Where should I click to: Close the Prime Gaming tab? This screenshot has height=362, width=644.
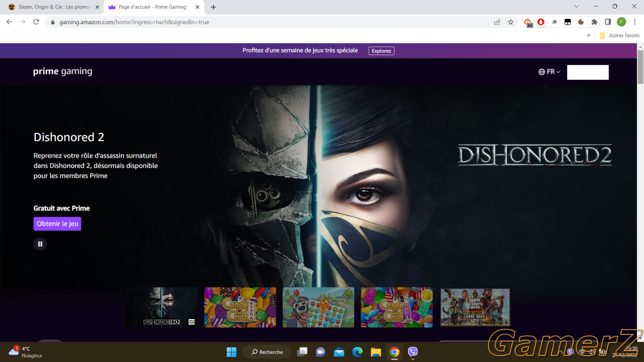pos(197,7)
